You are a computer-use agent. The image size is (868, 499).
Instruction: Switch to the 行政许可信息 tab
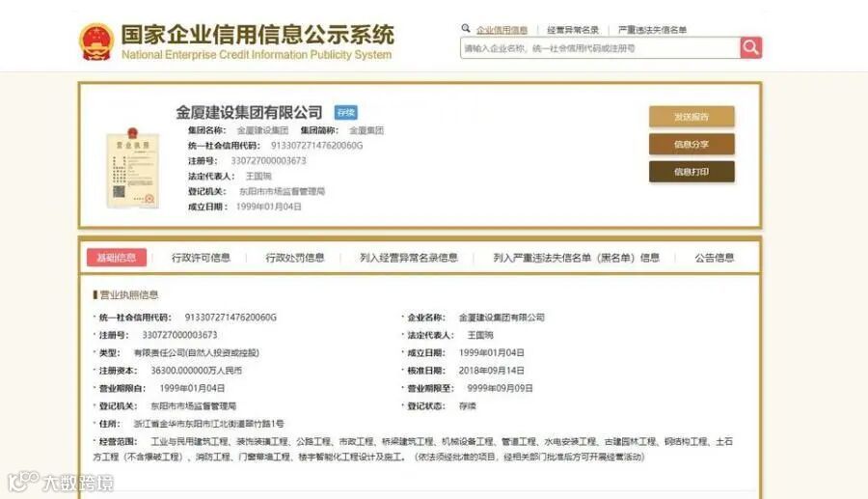tap(201, 258)
